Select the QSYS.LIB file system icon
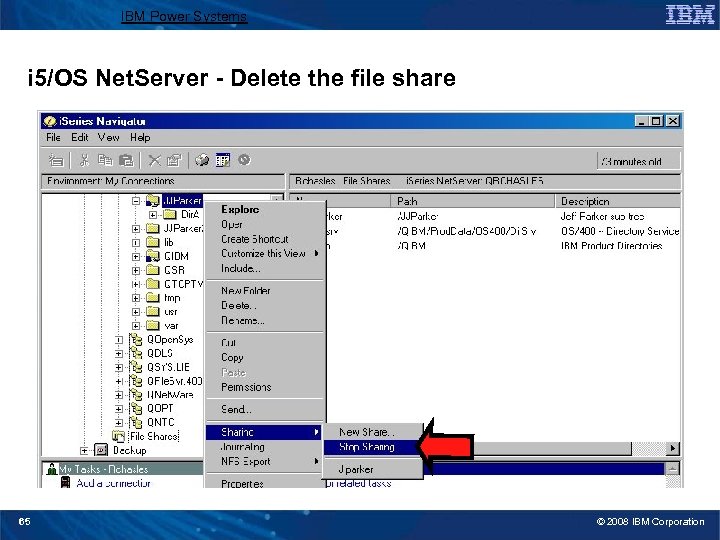 [x=135, y=367]
